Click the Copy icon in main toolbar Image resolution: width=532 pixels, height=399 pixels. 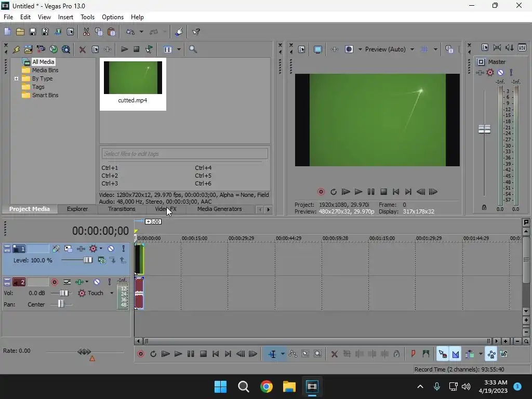99,32
